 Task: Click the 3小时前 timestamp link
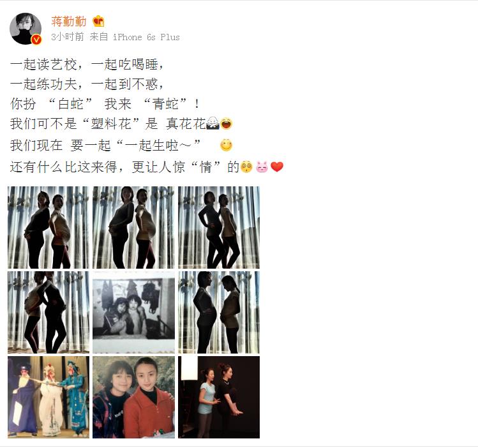(68, 37)
